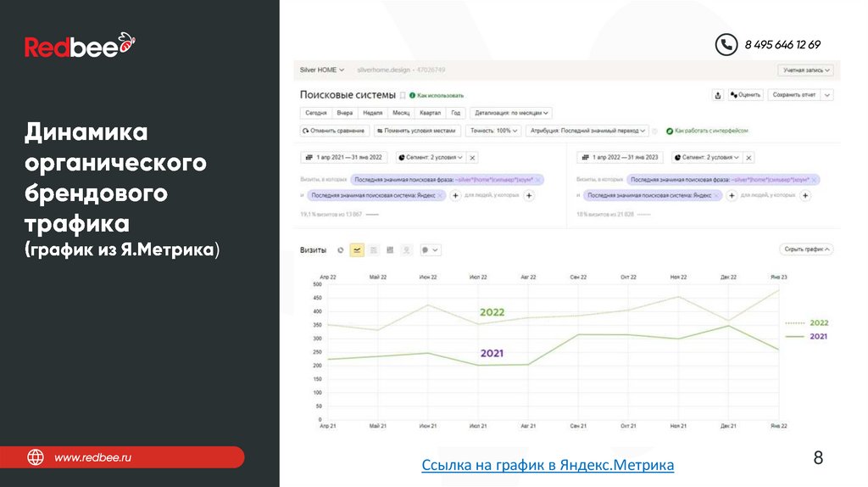Click the phone icon beside the number
868x487 pixels.
726,44
